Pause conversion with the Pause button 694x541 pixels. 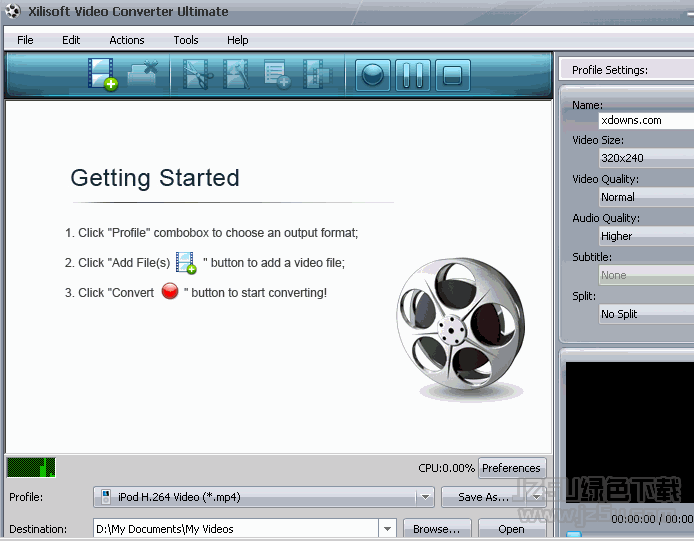413,75
